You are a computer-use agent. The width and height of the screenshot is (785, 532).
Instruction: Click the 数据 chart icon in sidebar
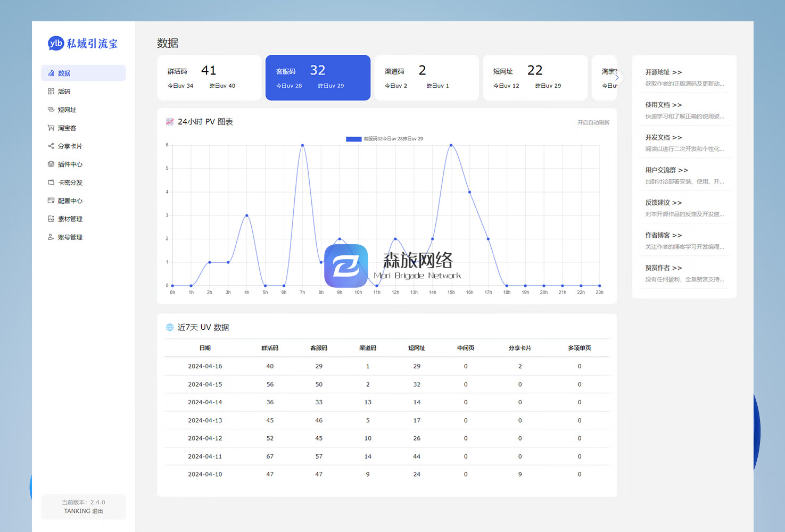[51, 73]
